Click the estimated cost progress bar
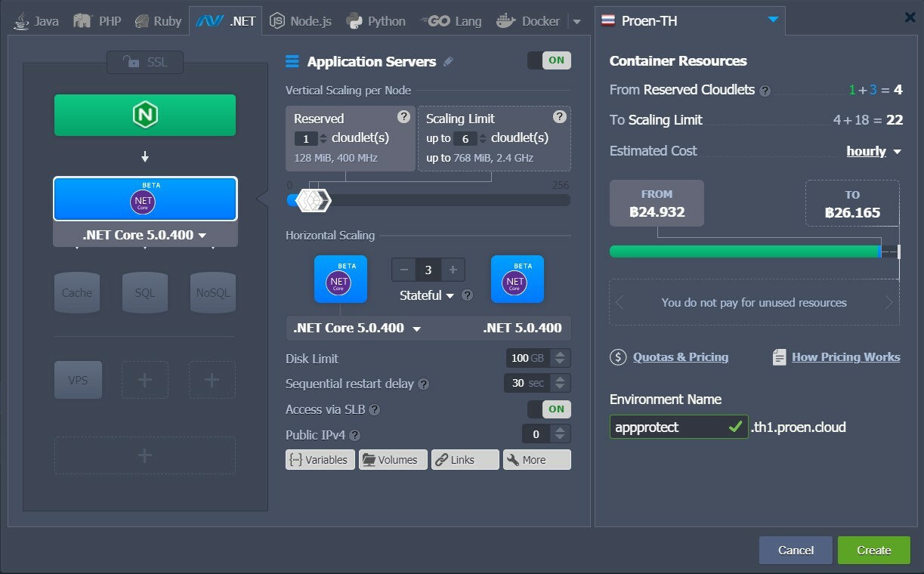Image resolution: width=924 pixels, height=574 pixels. [755, 252]
